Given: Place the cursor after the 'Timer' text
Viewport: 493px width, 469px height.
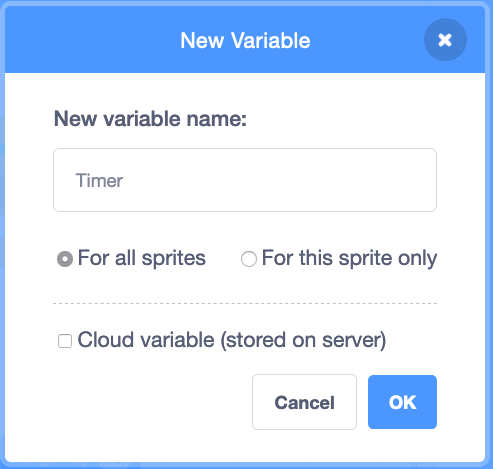Looking at the screenshot, I should 124,181.
